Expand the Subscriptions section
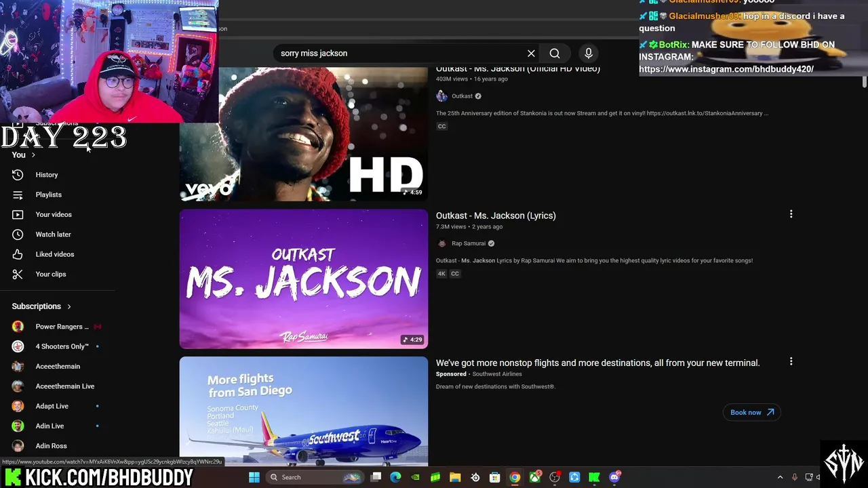 pos(41,306)
